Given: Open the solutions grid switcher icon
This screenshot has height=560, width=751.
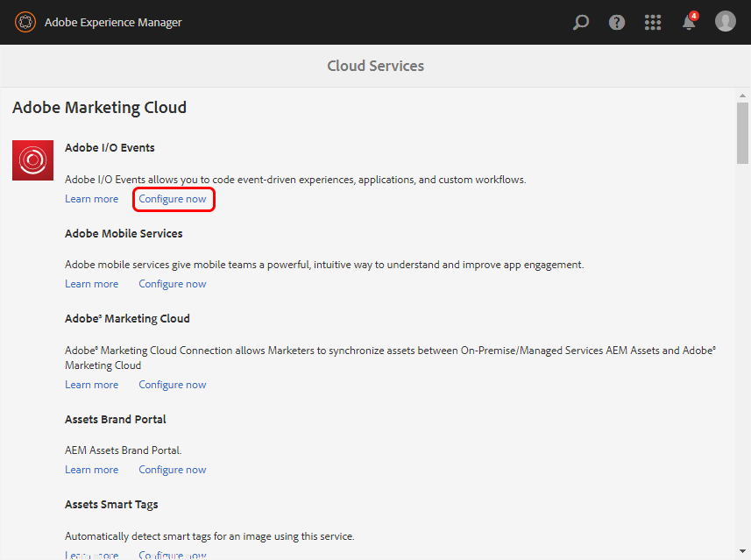Looking at the screenshot, I should (653, 22).
